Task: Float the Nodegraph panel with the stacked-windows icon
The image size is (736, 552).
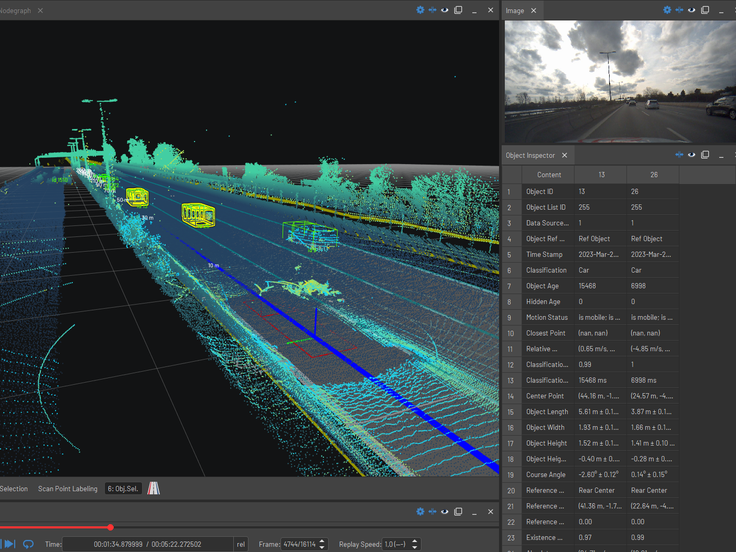Action: (x=458, y=10)
